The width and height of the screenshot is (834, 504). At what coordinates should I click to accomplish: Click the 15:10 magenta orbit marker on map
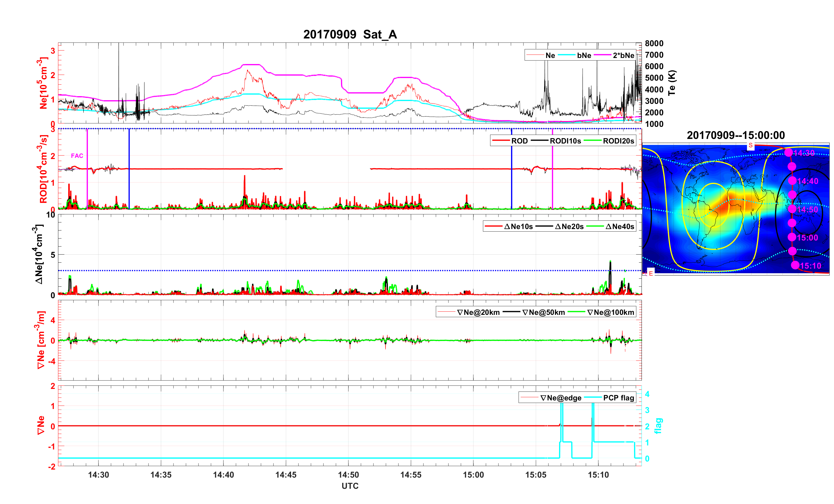795,265
